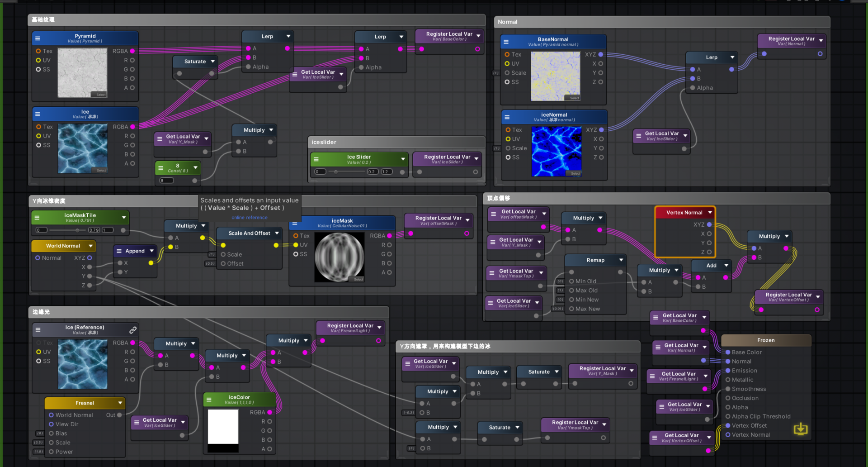868x467 pixels.
Task: Expand the first Lerp node dropdown arrow
Action: (288, 36)
